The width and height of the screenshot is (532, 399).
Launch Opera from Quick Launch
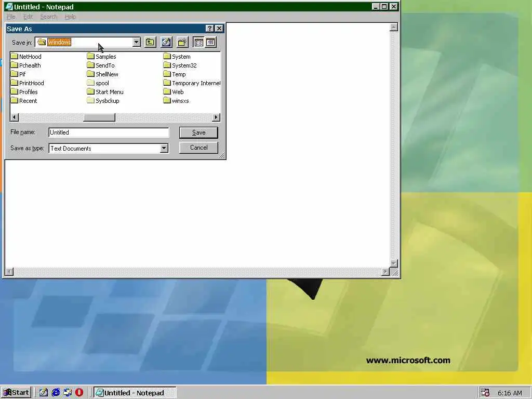coord(79,393)
